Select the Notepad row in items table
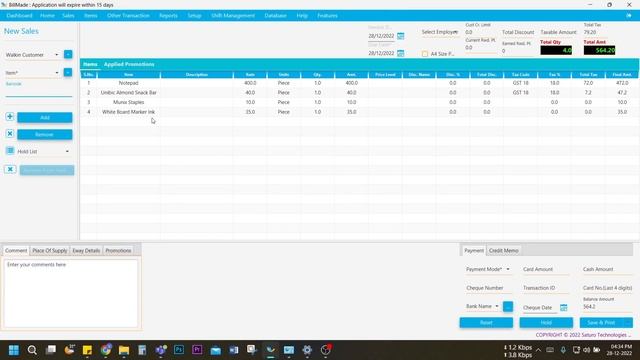This screenshot has height=360, width=640. coord(359,83)
